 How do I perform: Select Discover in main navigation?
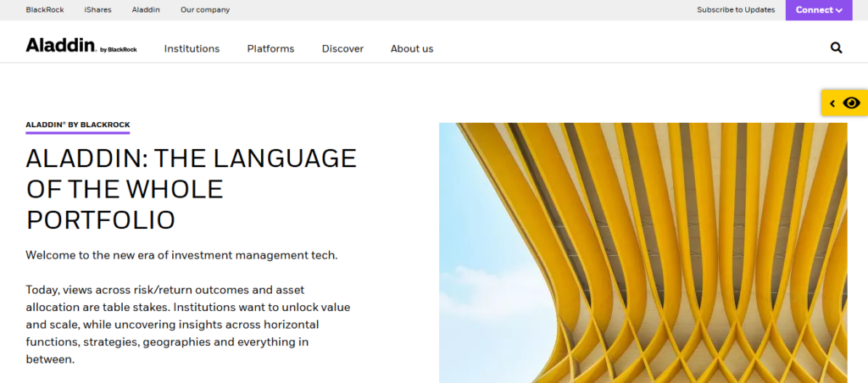point(342,48)
